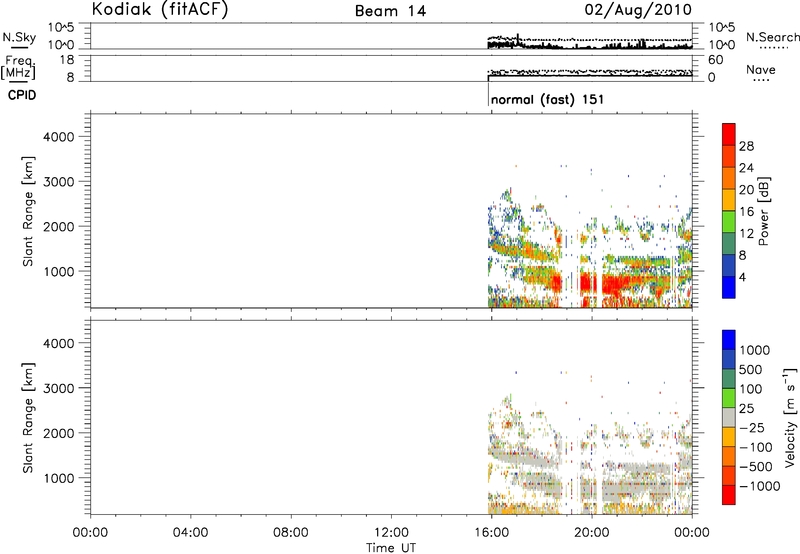Click the gray segment of Velocity colorbar

729,417
